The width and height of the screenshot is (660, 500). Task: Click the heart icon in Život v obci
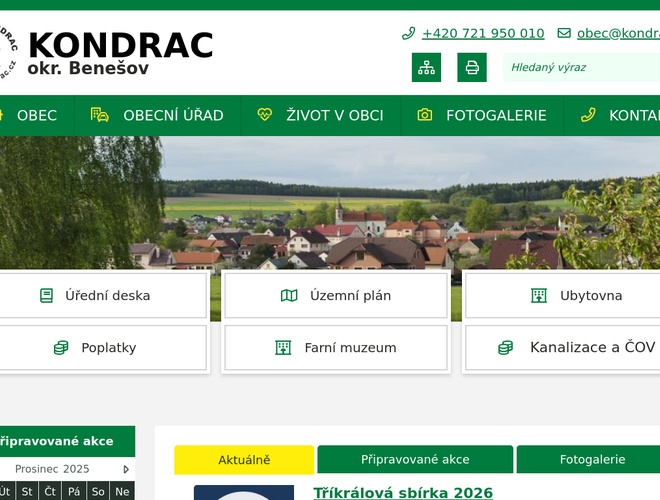(x=265, y=115)
